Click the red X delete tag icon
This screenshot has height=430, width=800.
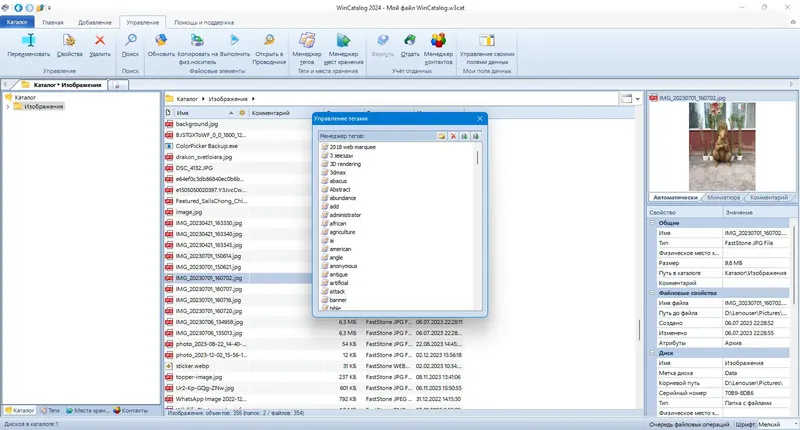(x=453, y=136)
